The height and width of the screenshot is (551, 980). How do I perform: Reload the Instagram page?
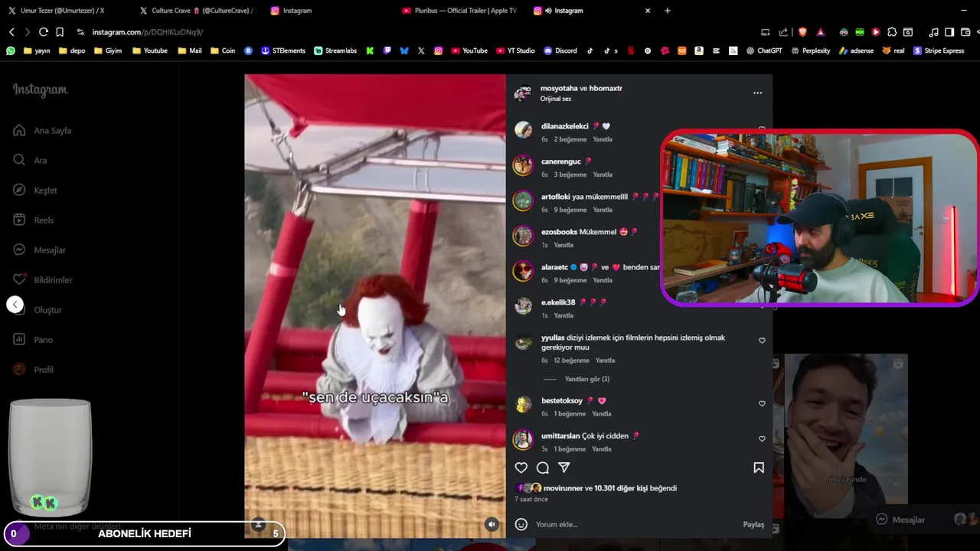click(44, 32)
